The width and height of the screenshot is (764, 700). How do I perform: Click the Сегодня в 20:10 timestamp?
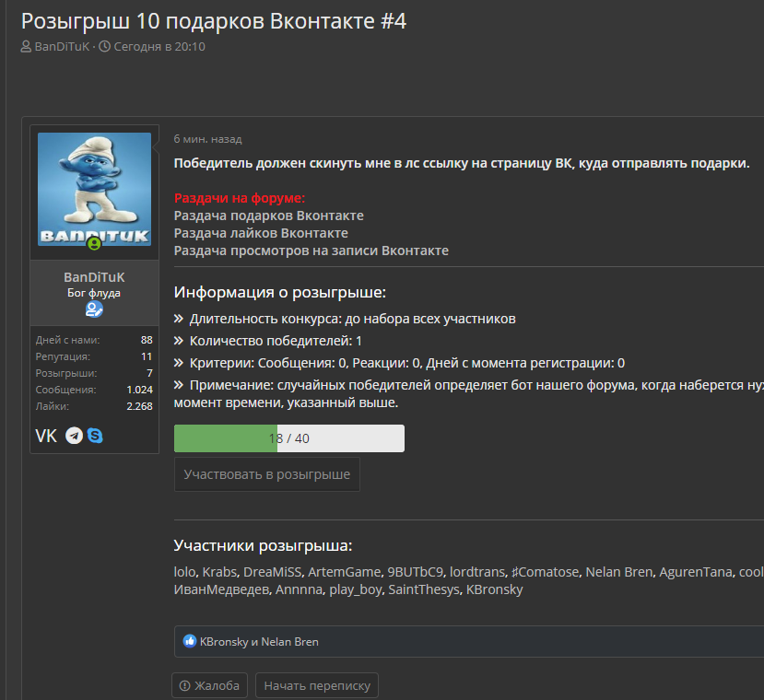point(159,47)
